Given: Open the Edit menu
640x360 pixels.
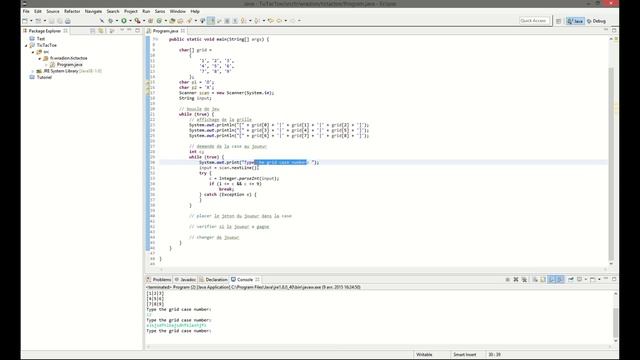Looking at the screenshot, I should click(x=38, y=11).
